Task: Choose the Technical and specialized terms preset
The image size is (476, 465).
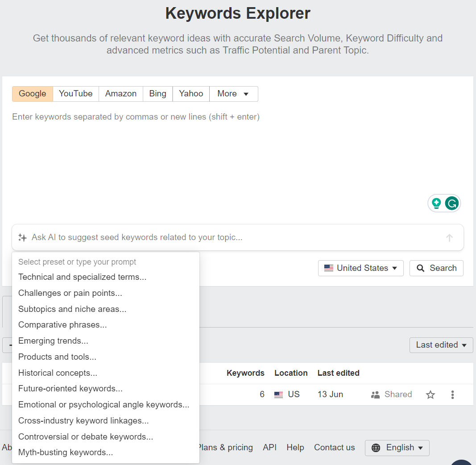Action: tap(106, 277)
